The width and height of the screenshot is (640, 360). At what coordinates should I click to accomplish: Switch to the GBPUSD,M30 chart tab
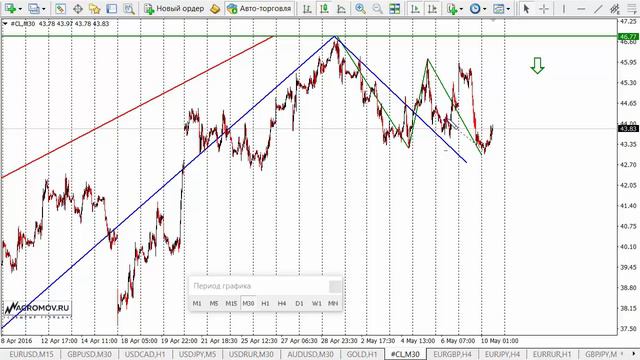(x=89, y=354)
